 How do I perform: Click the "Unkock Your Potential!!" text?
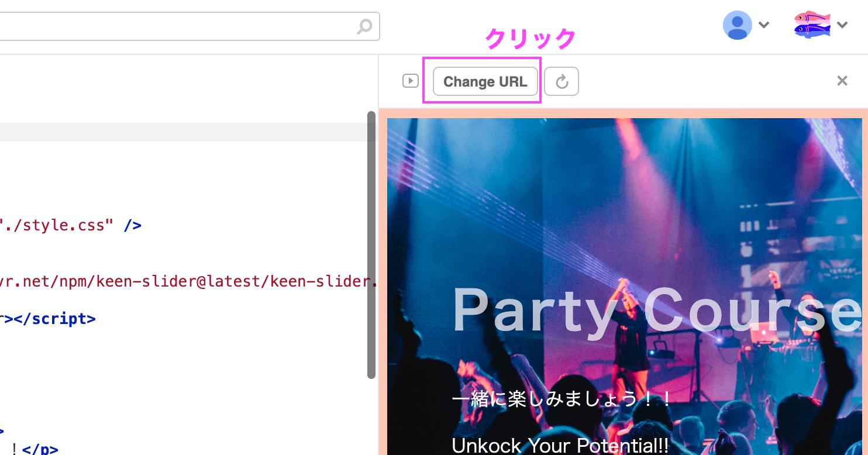(560, 446)
